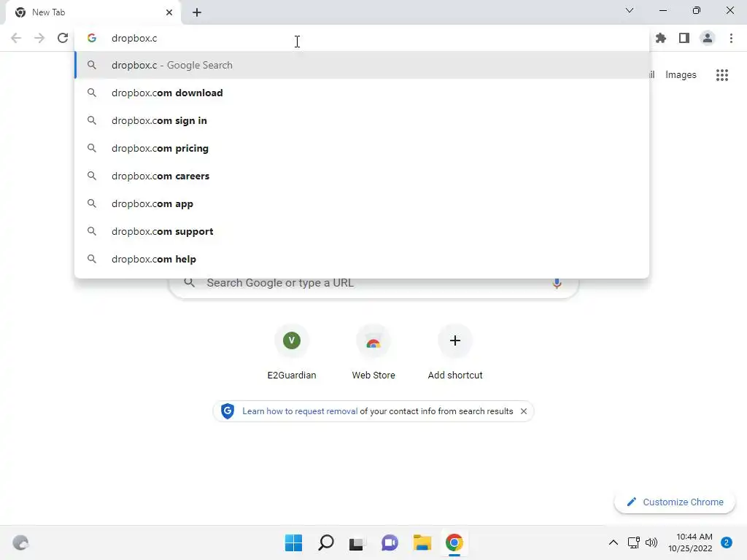Reload the page with the refresh icon
This screenshot has height=560, width=747.
(x=63, y=38)
